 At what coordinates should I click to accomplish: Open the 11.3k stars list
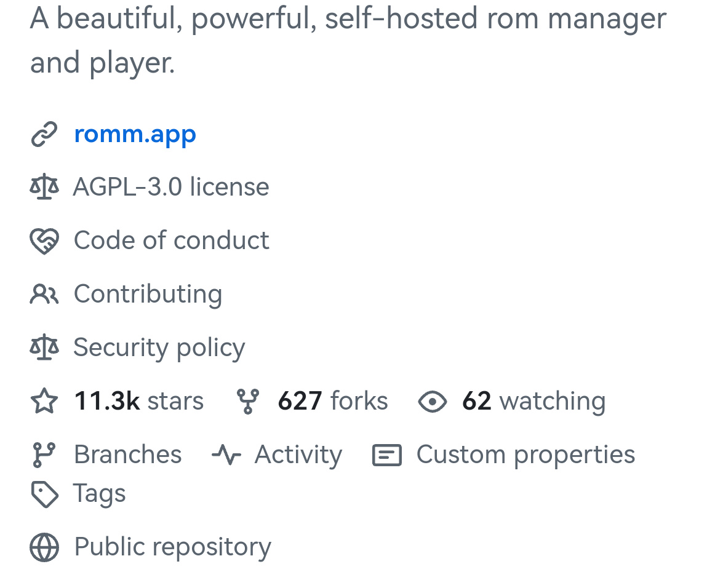[x=139, y=401]
